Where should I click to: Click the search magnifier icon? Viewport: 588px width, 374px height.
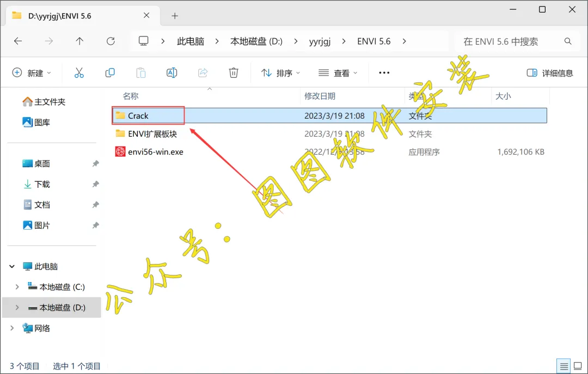(568, 41)
